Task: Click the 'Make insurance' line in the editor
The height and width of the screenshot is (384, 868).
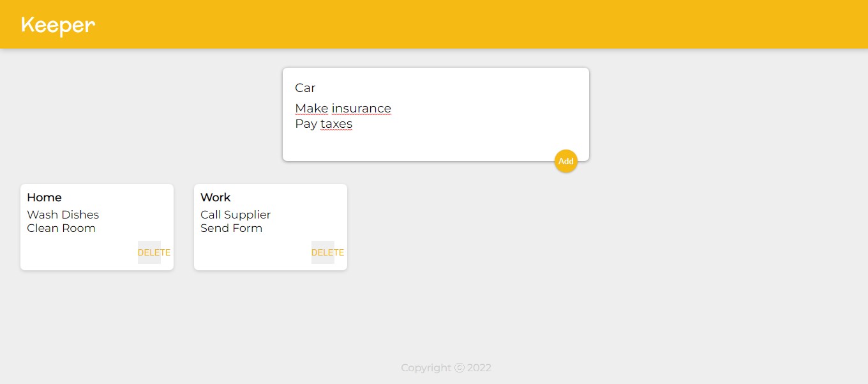Action: tap(343, 109)
